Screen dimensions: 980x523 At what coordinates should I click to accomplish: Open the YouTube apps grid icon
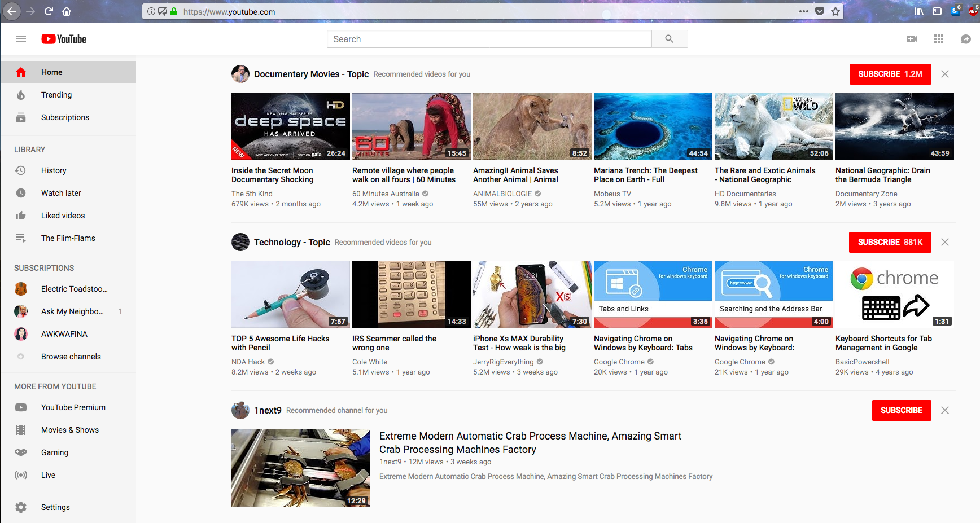click(x=939, y=39)
